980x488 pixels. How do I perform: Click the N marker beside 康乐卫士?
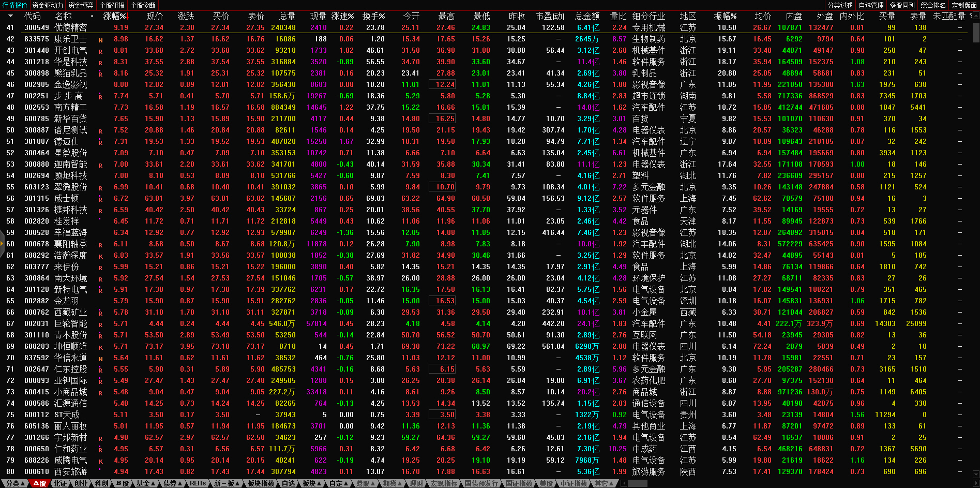coord(100,40)
